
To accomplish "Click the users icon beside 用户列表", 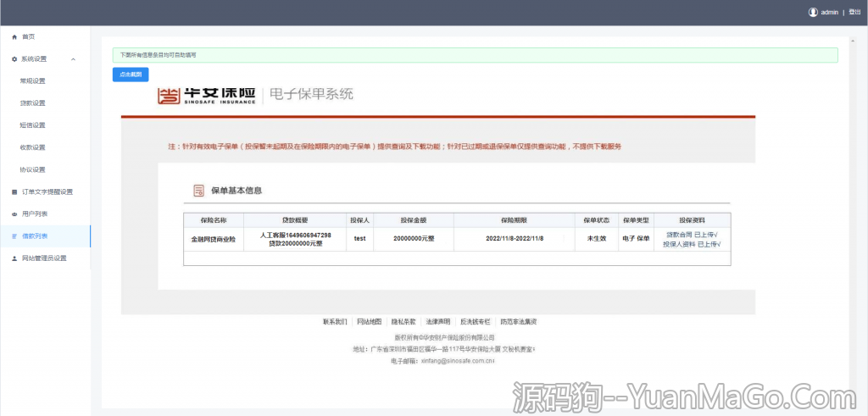I will tap(14, 214).
